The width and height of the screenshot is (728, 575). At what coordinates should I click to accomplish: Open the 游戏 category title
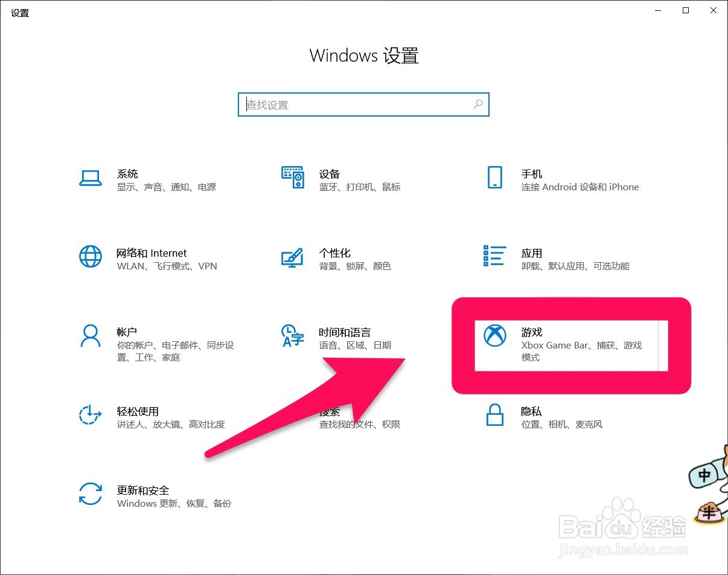[x=532, y=332]
